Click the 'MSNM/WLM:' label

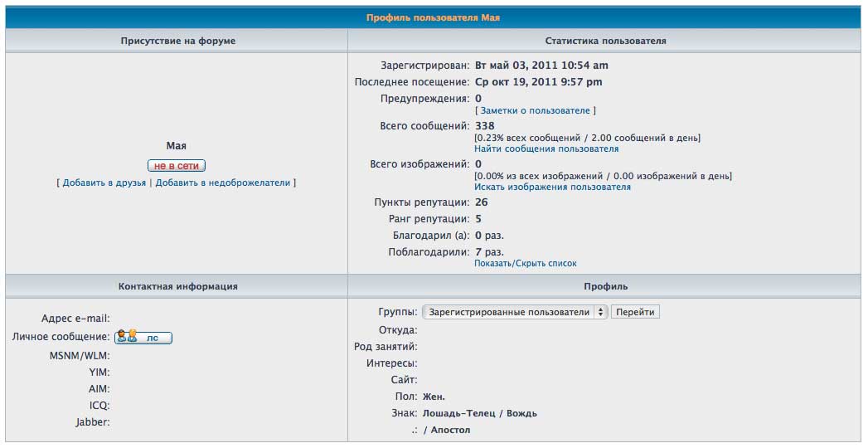click(x=80, y=356)
